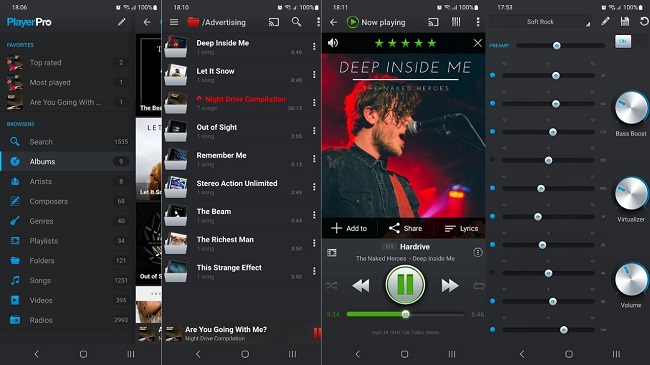This screenshot has height=365, width=650.
Task: Open hamburger menu in Advertising folder screen
Action: pos(174,22)
